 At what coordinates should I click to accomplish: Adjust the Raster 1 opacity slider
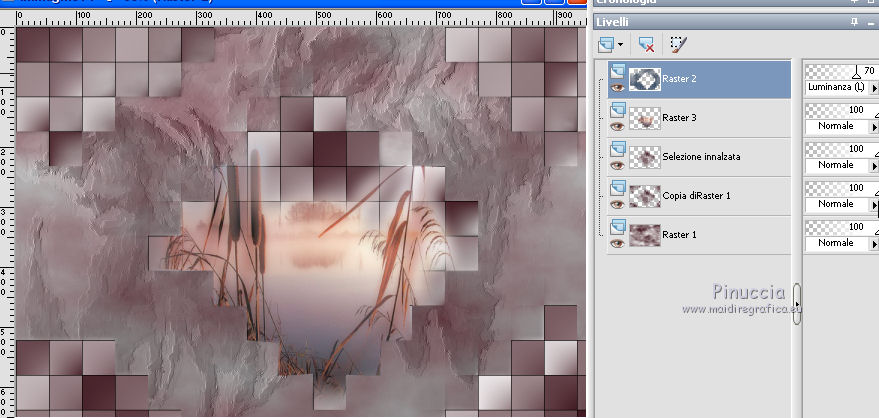coord(842,227)
